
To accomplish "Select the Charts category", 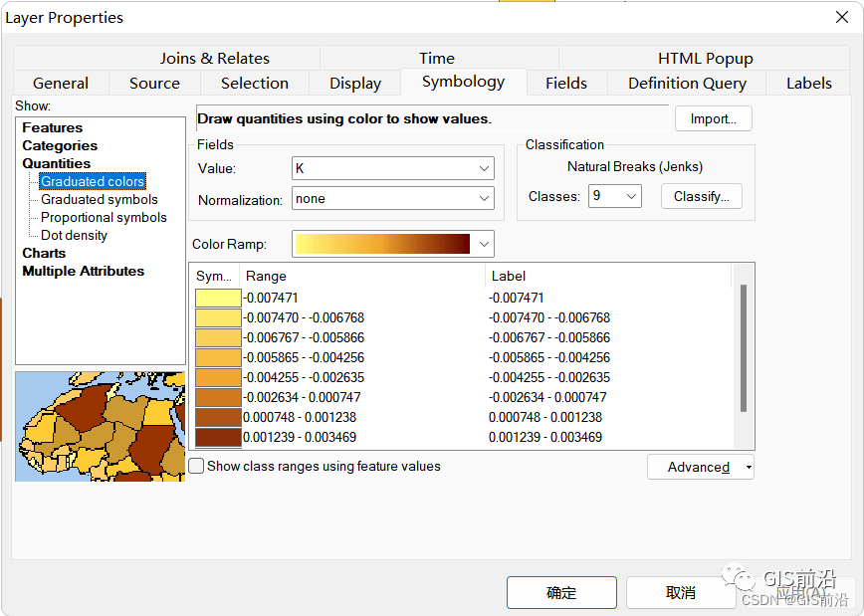I will pyautogui.click(x=44, y=253).
